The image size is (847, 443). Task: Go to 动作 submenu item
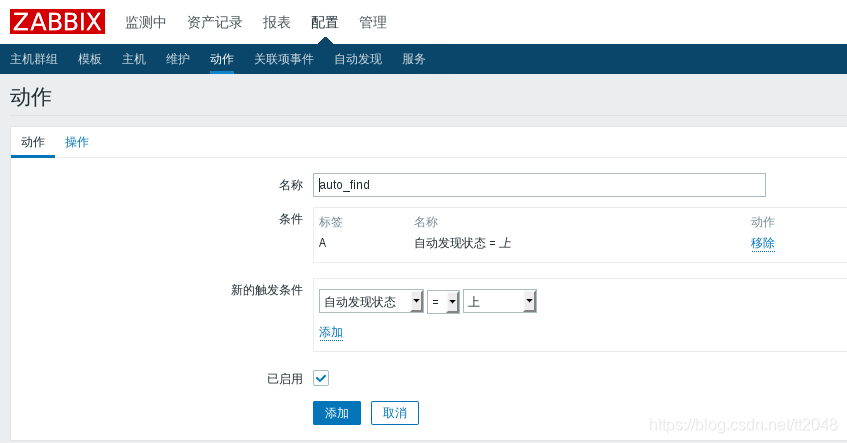[222, 59]
